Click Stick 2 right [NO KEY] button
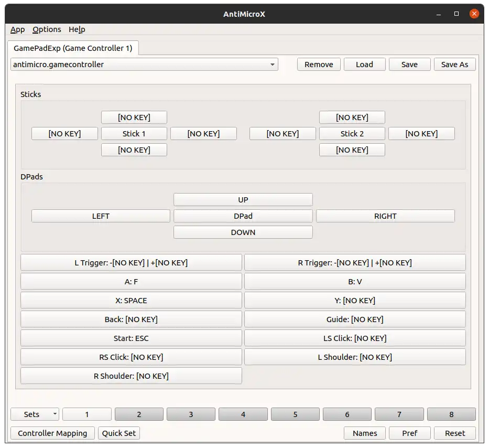Viewport: 489px width, 448px height. coord(421,134)
